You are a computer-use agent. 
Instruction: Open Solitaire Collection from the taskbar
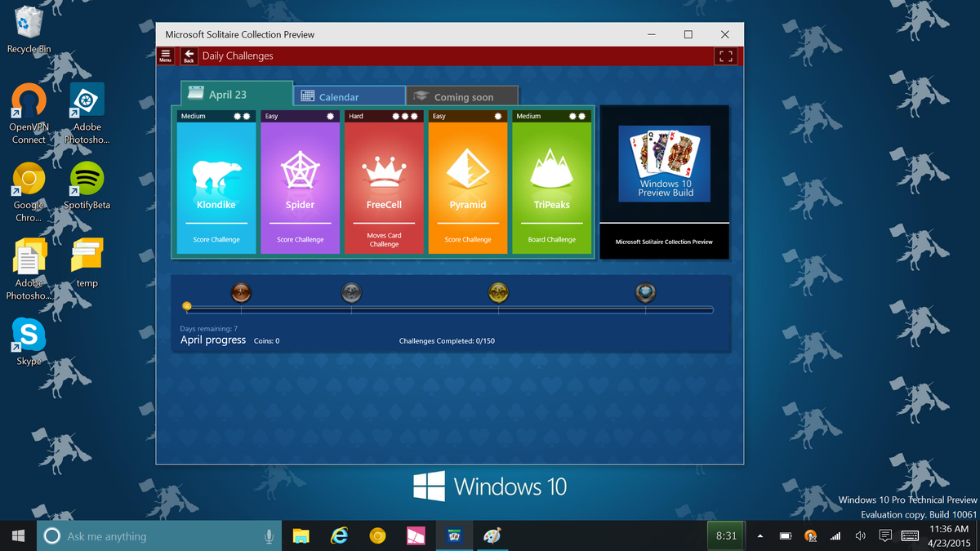point(455,536)
